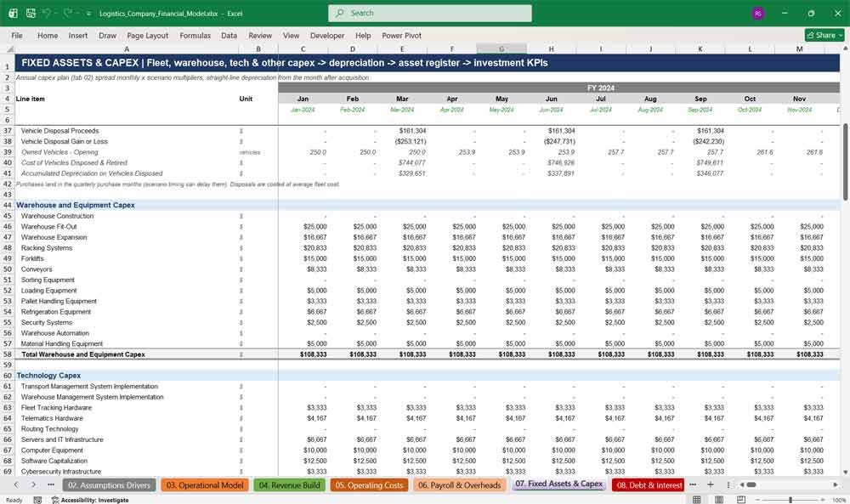850x504 pixels.
Task: Select column M header
Action: (x=800, y=48)
